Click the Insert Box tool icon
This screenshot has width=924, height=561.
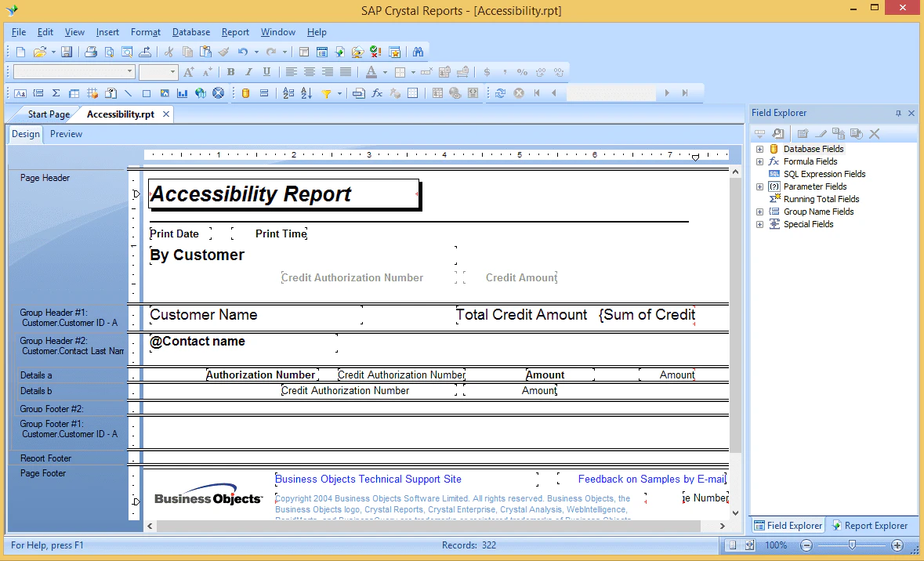pos(147,93)
